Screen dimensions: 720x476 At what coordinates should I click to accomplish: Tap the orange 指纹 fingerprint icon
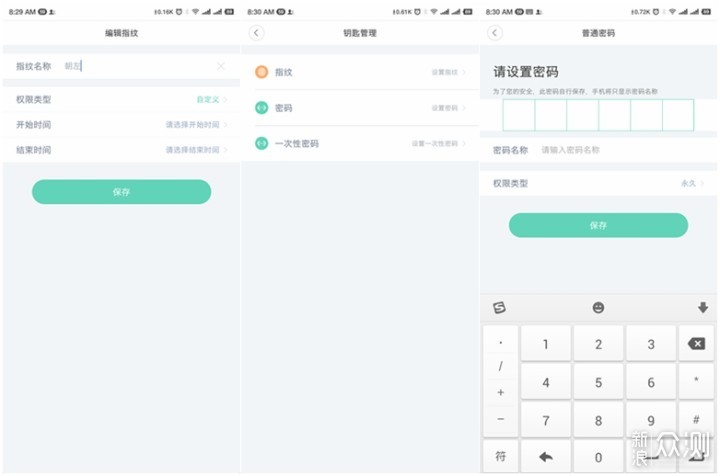[261, 72]
